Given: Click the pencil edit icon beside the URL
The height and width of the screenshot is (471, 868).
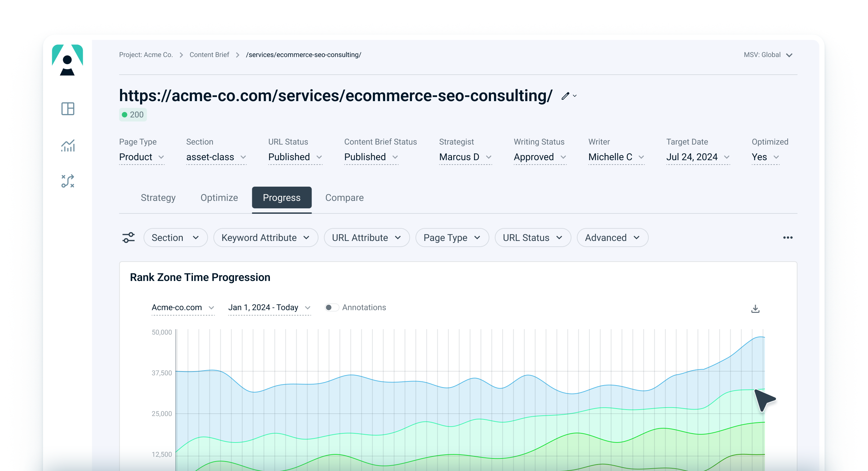Looking at the screenshot, I should pyautogui.click(x=565, y=96).
